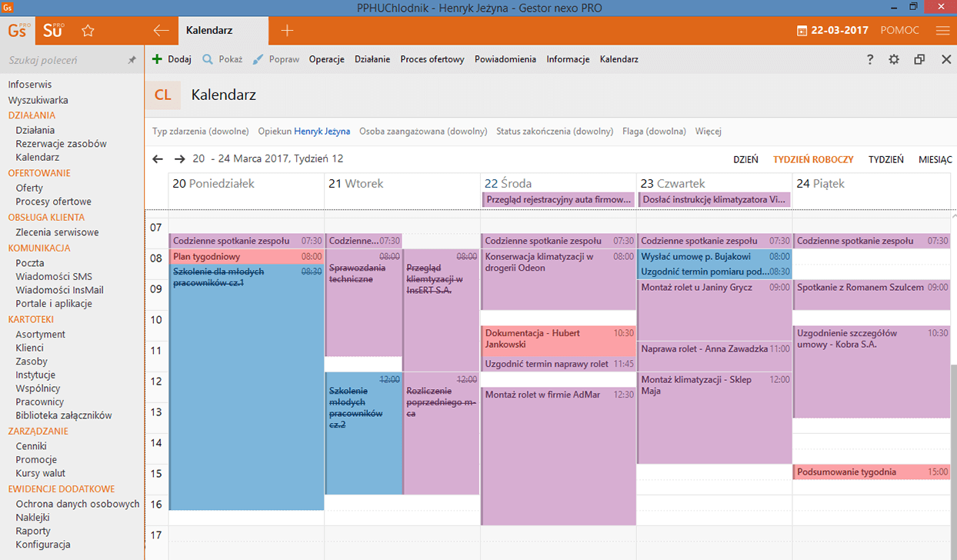The height and width of the screenshot is (560, 957).
Task: Expand the Więcej filter options
Action: point(708,132)
